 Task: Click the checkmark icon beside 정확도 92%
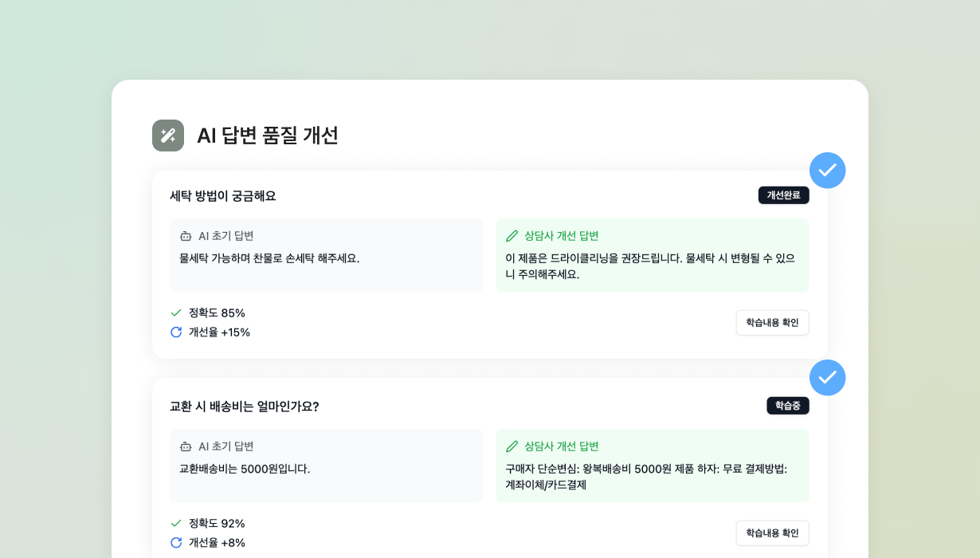pos(177,524)
